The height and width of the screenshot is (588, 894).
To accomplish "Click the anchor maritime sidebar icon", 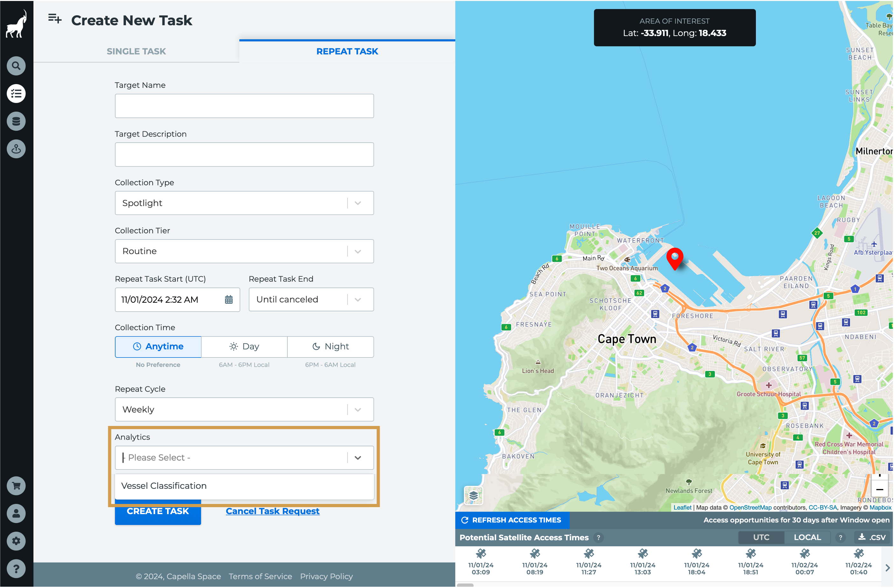I will pyautogui.click(x=16, y=149).
